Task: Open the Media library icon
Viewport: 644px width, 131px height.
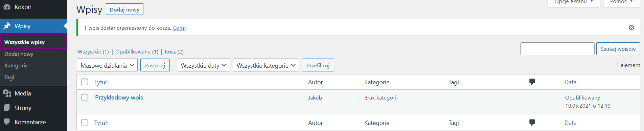Action: [x=7, y=93]
